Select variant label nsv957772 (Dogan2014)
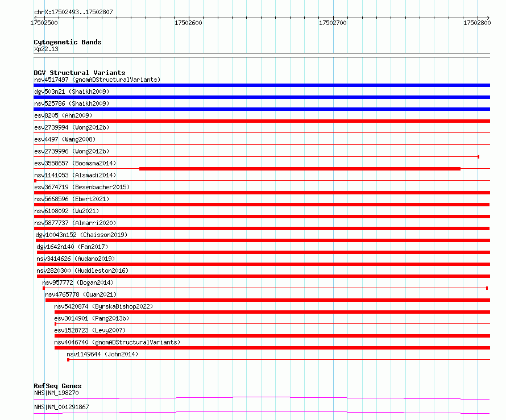 [78, 282]
